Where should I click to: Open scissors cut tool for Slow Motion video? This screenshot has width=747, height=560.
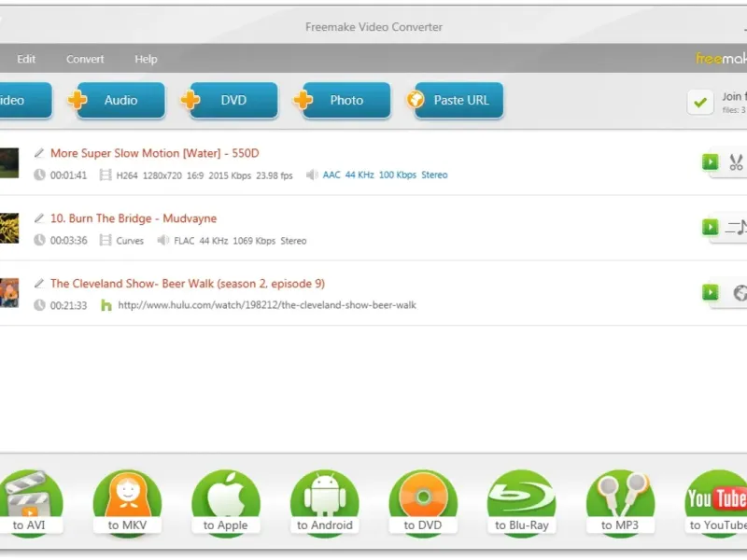tap(736, 162)
